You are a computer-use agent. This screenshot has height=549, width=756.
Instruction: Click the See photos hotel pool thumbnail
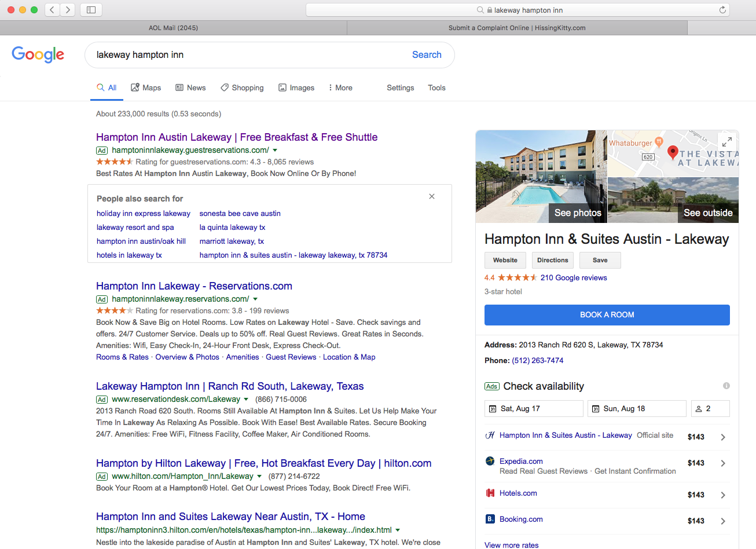(x=541, y=177)
